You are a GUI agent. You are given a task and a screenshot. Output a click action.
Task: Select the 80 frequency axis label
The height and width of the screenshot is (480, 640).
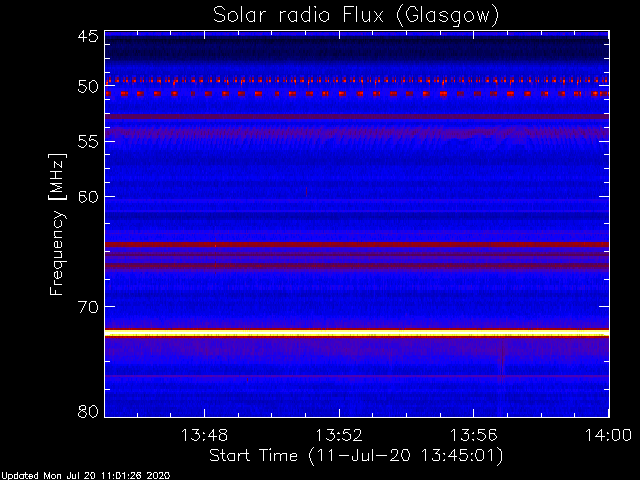pyautogui.click(x=88, y=411)
